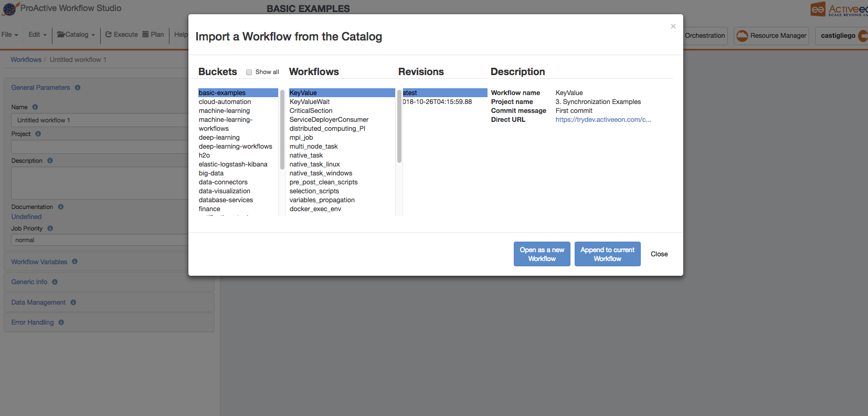Click the Resource Manager portal icon
The height and width of the screenshot is (416, 868).
tap(742, 36)
